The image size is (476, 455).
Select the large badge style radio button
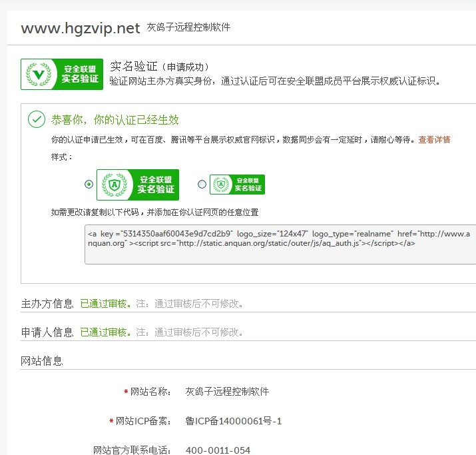coord(89,184)
